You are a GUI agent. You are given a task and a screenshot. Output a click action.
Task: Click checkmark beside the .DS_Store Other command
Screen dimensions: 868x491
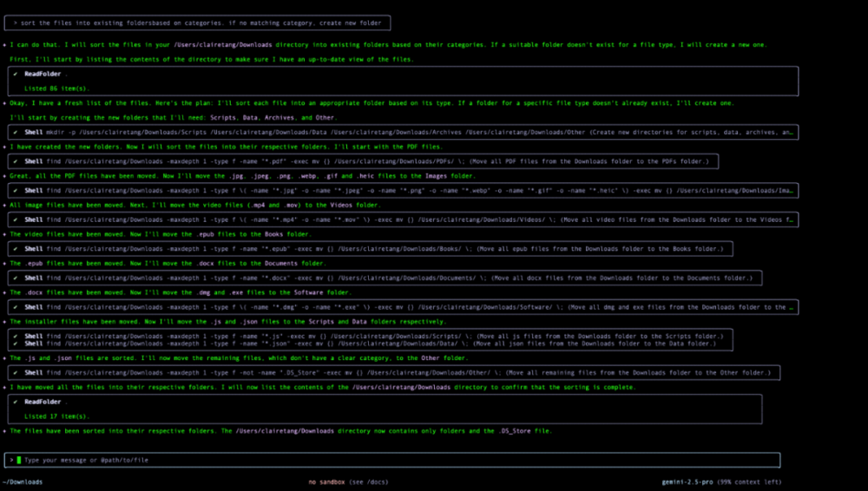(x=16, y=373)
